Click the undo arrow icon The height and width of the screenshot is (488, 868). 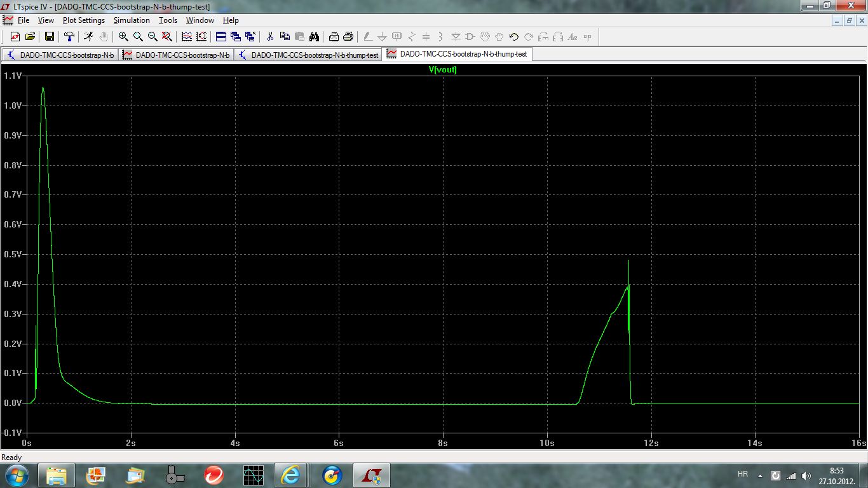[514, 37]
